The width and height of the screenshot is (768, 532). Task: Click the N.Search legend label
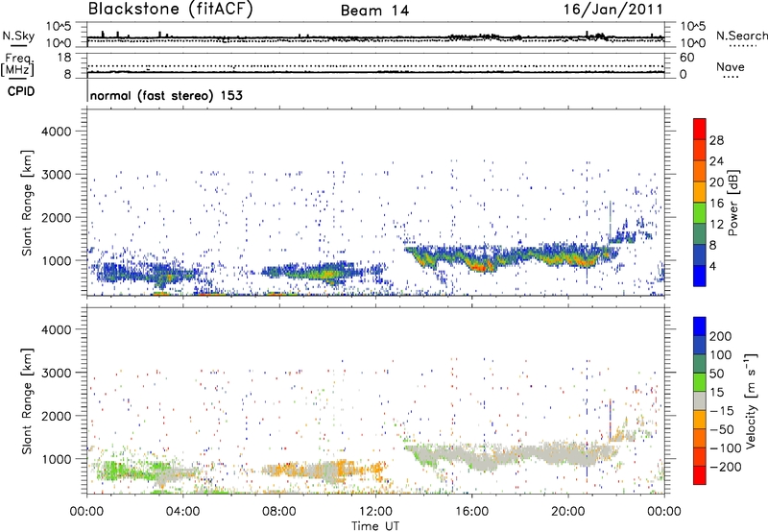coord(742,36)
